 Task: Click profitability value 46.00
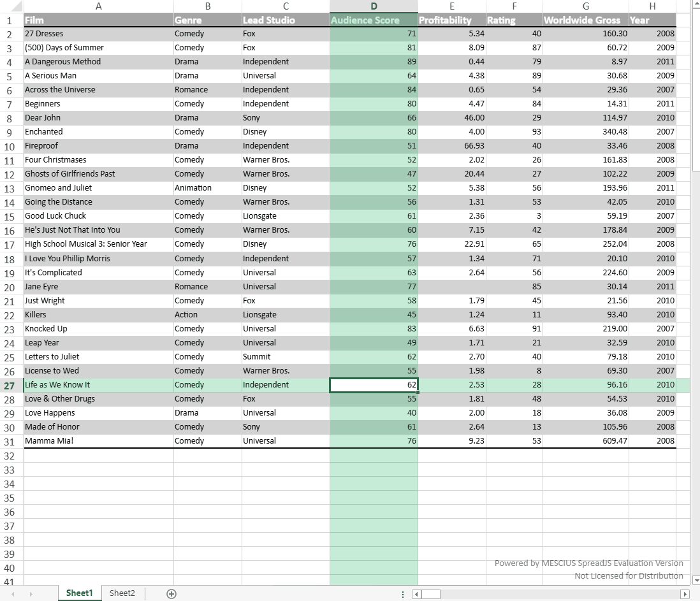pyautogui.click(x=452, y=118)
